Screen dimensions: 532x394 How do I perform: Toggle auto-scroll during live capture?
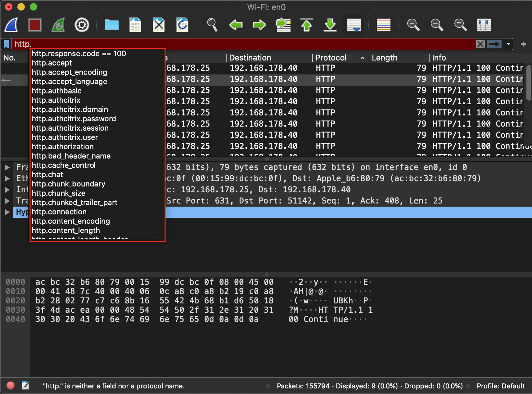354,25
